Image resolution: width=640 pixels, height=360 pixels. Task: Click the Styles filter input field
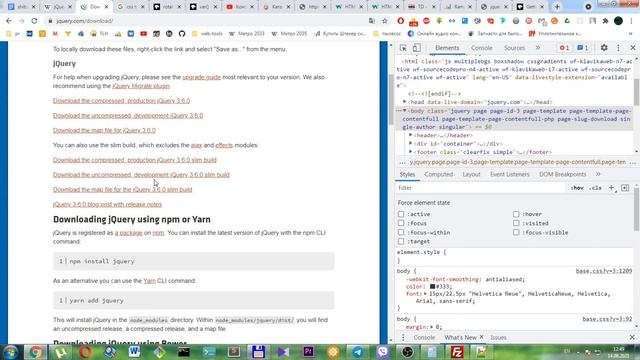pyautogui.click(x=482, y=188)
